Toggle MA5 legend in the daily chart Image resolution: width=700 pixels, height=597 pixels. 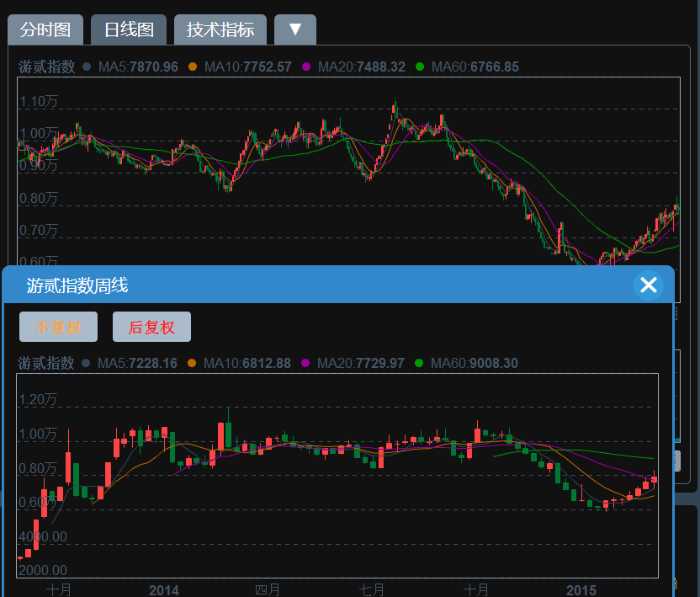tap(138, 67)
